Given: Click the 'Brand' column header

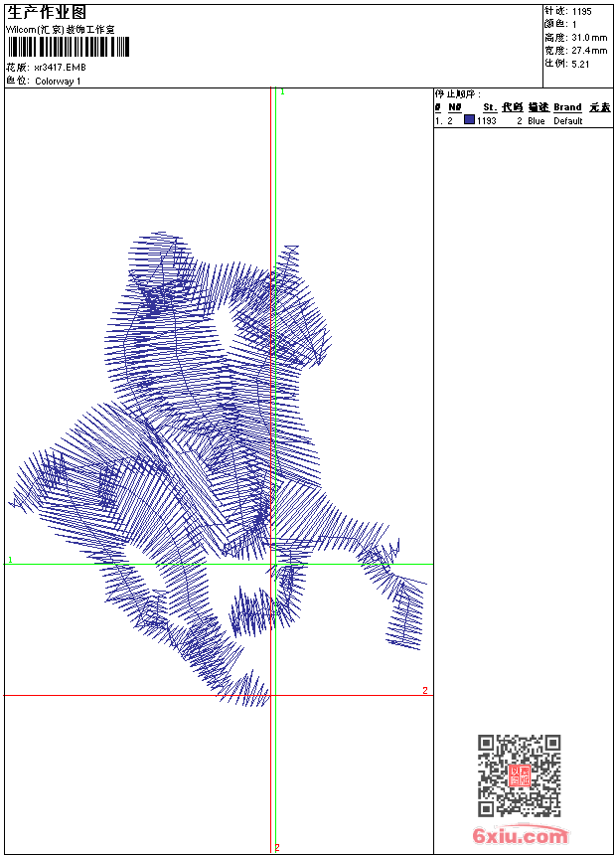Looking at the screenshot, I should tap(567, 107).
